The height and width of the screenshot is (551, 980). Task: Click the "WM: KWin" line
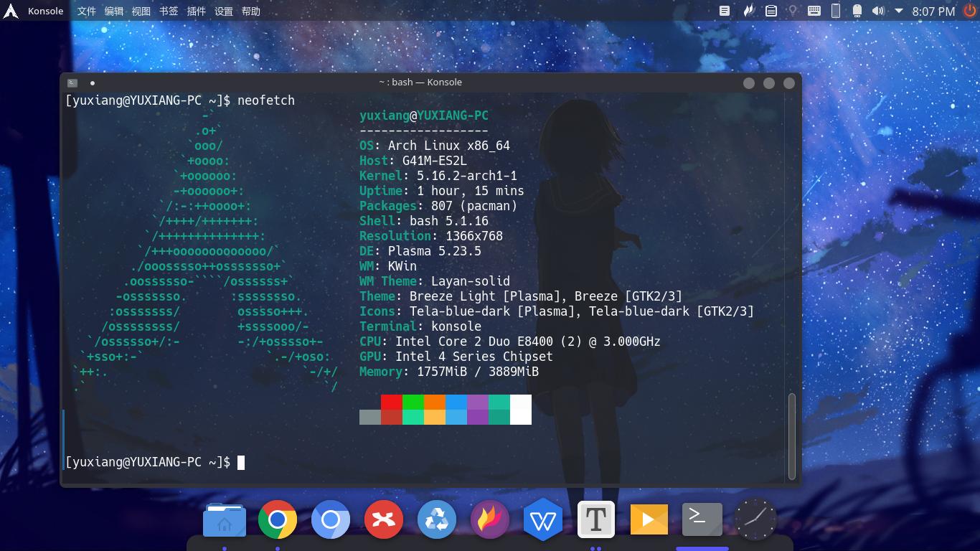(x=388, y=266)
